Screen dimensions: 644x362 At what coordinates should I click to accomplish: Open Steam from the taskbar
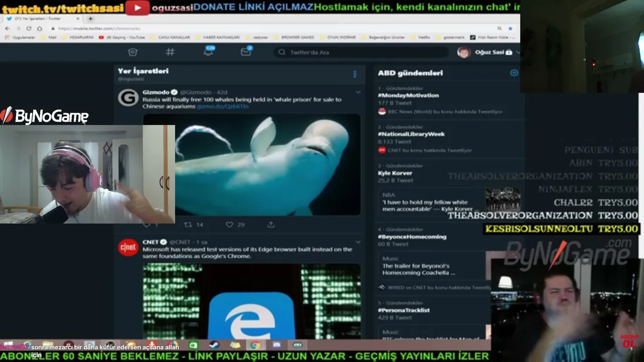tap(214, 345)
